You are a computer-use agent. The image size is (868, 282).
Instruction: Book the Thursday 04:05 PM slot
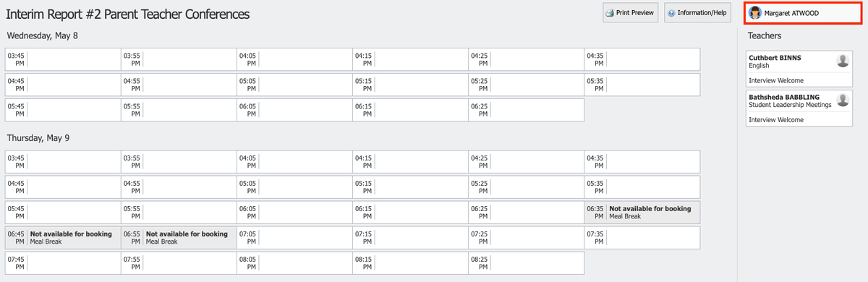click(x=294, y=161)
